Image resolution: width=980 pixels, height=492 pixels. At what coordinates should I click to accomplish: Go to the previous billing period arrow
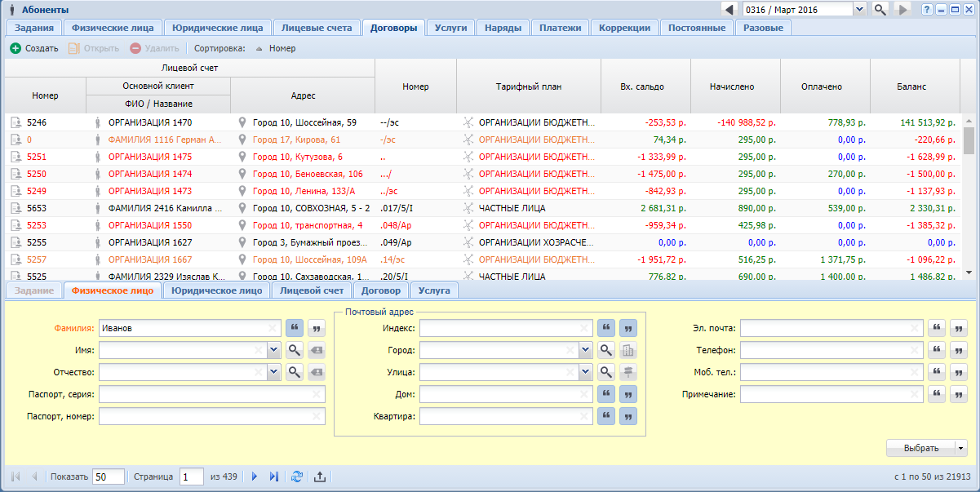coord(729,10)
